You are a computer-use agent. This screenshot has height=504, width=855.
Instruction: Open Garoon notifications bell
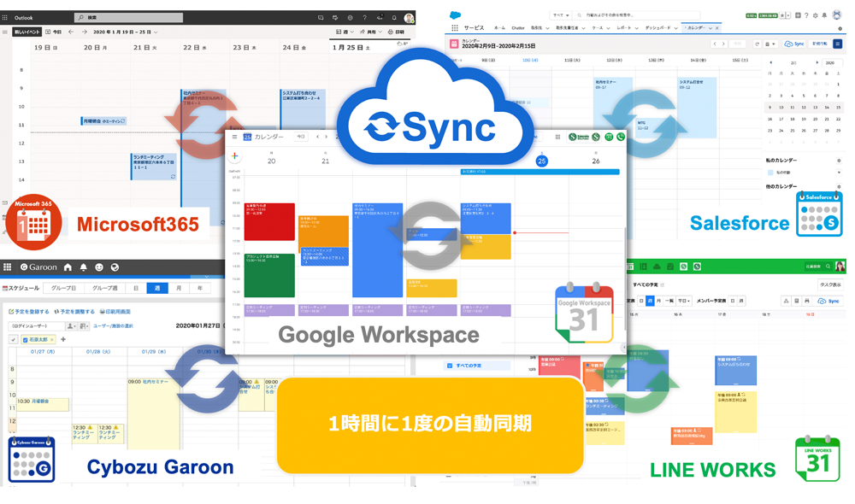click(84, 267)
